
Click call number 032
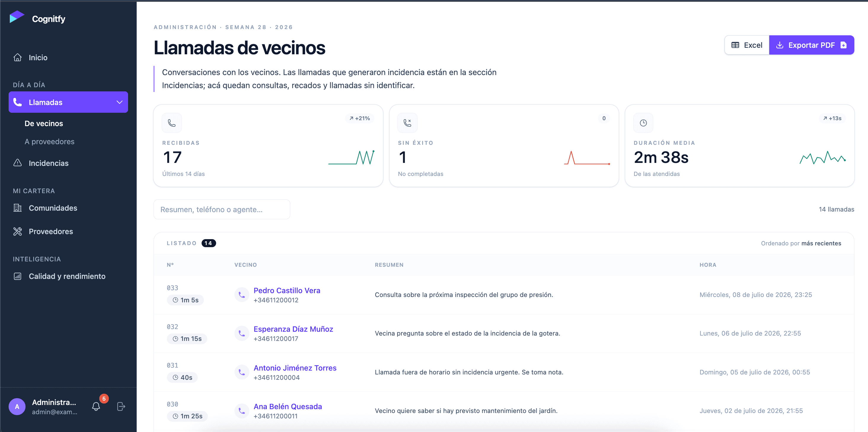pyautogui.click(x=173, y=327)
